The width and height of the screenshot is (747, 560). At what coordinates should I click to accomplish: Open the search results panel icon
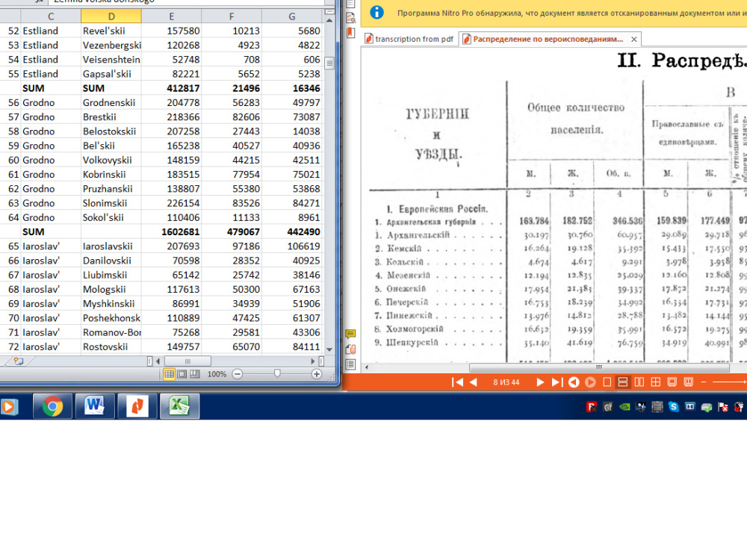click(x=350, y=18)
